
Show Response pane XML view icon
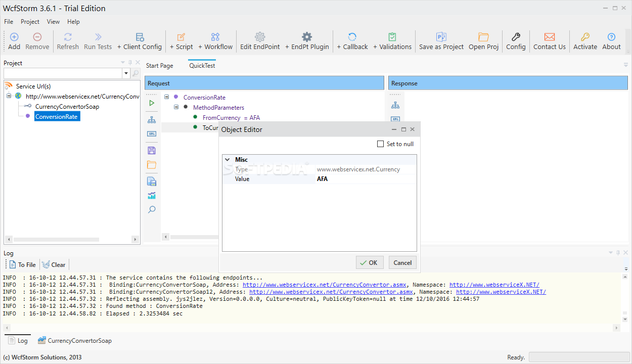[x=395, y=119]
